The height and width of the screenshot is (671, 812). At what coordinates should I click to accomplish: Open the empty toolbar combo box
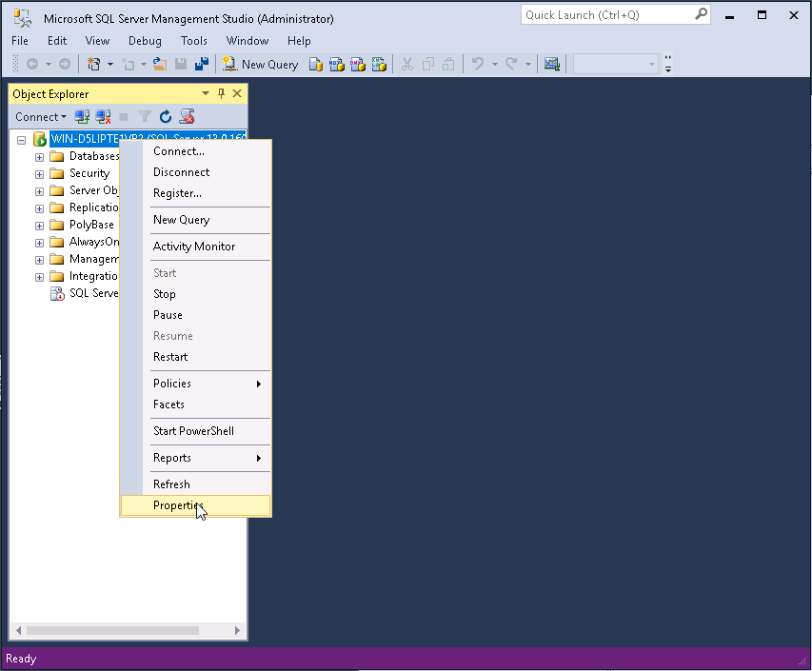point(616,64)
